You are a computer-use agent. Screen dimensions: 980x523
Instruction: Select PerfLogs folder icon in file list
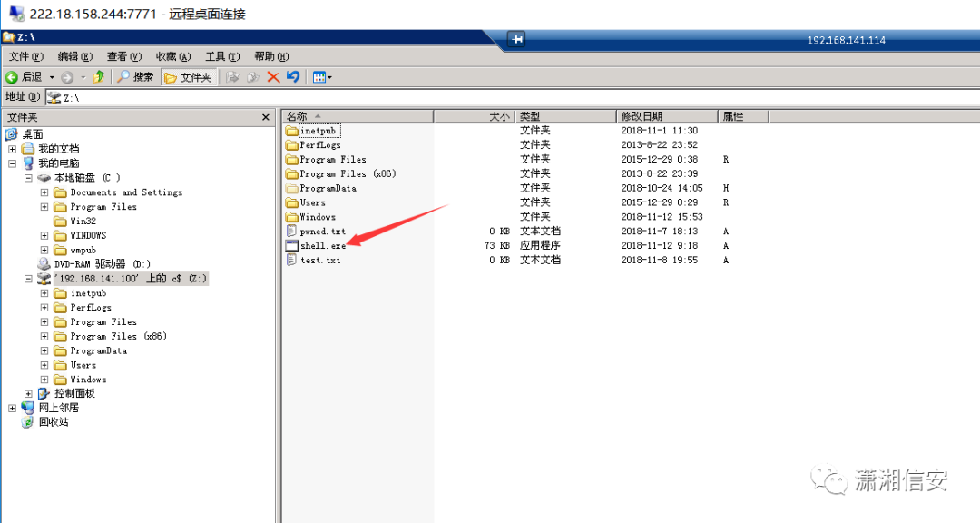292,145
